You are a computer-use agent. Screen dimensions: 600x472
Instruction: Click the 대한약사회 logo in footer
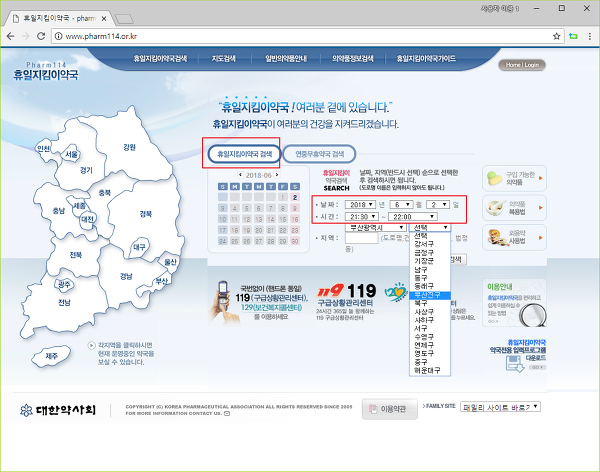point(58,410)
